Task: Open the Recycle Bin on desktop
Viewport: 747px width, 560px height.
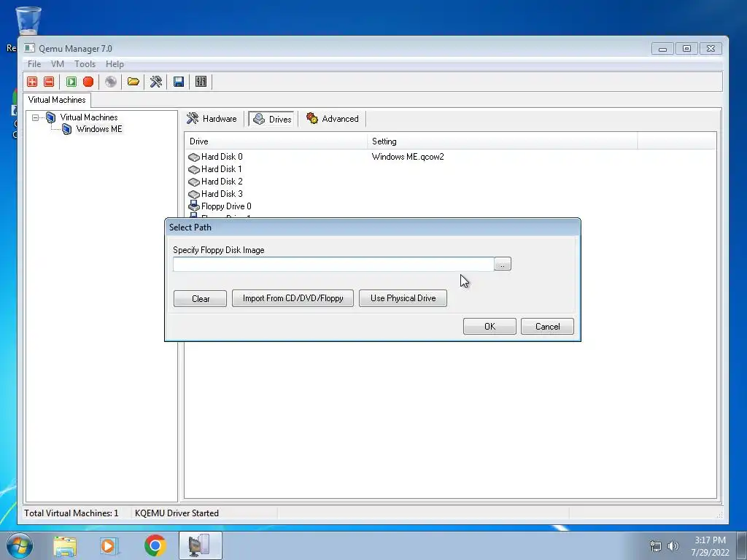Action: (x=28, y=20)
